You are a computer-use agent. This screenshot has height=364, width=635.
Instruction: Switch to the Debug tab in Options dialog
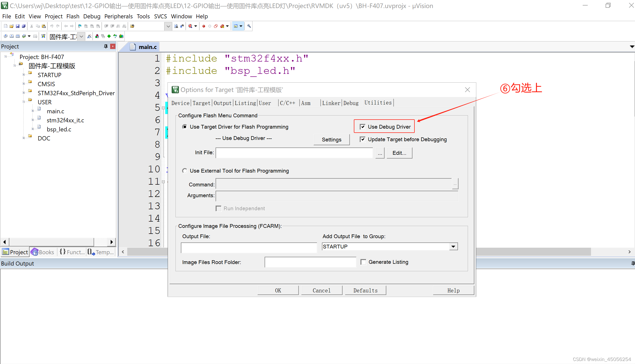tap(351, 103)
